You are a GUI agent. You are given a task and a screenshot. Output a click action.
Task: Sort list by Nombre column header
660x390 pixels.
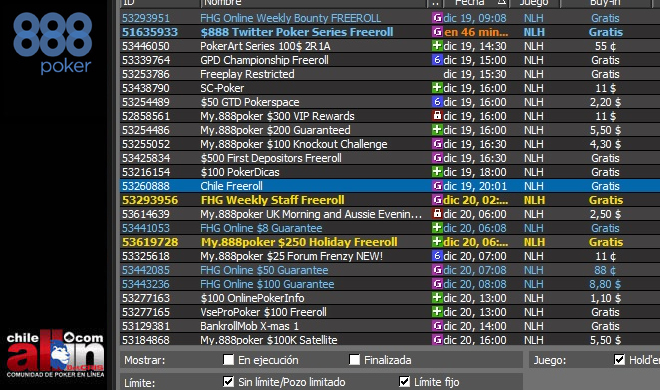coord(314,3)
